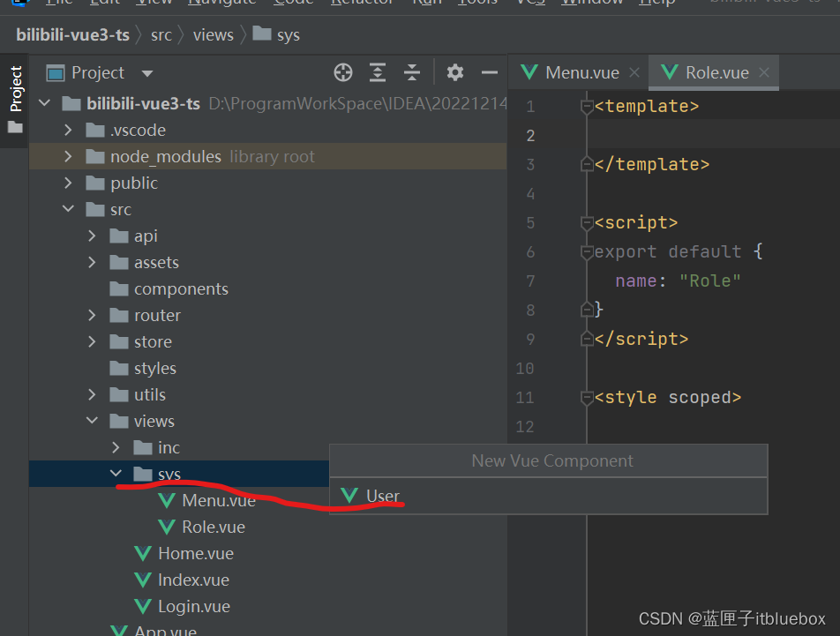Image resolution: width=840 pixels, height=636 pixels.
Task: Expand the public folder
Action: 68,183
